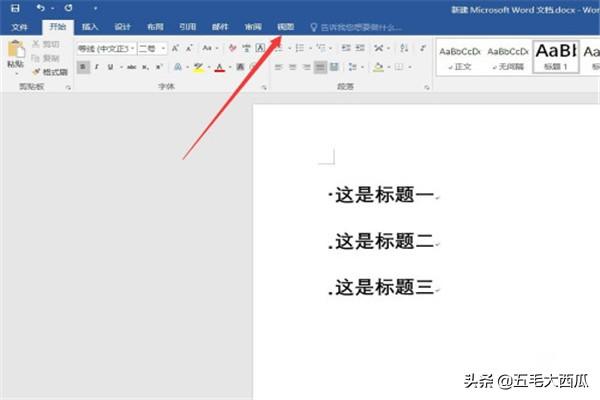Expand the font color arrow
Image resolution: width=600 pixels, height=400 pixels.
230,67
